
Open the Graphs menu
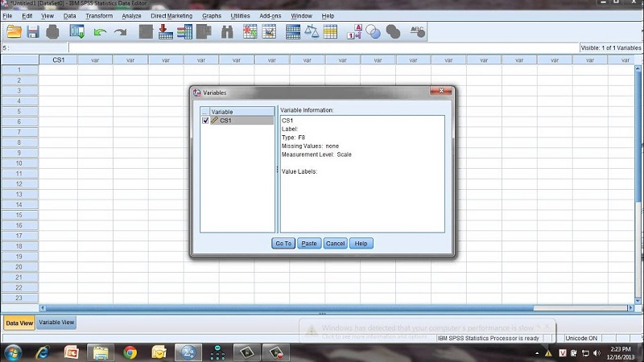212,15
